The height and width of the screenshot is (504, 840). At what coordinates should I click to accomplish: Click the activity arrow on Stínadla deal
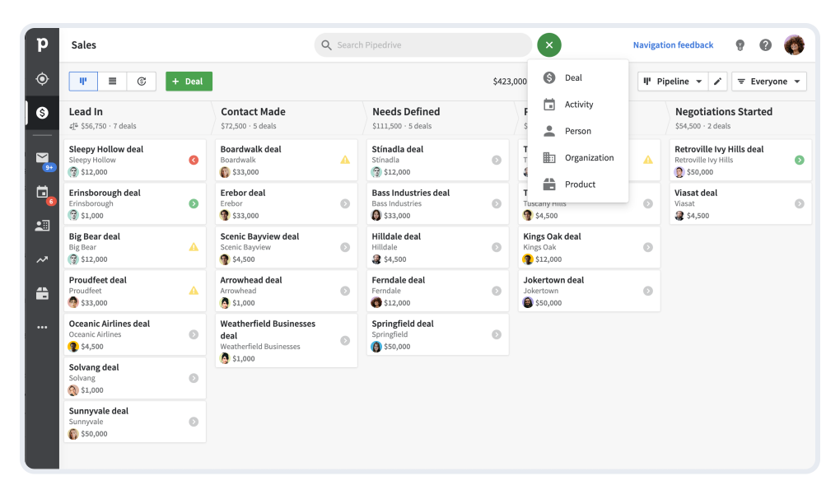pos(497,160)
